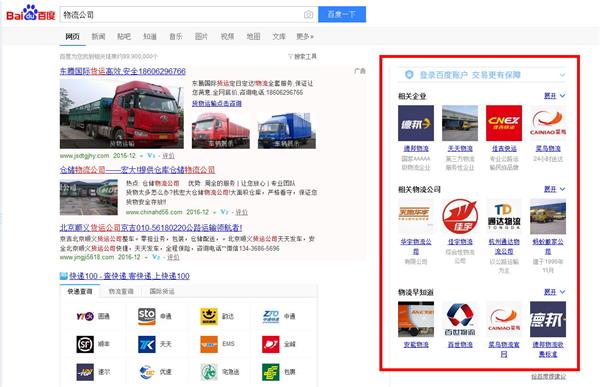
Task: Open the 东鹏国际货运 result link
Action: point(122,71)
